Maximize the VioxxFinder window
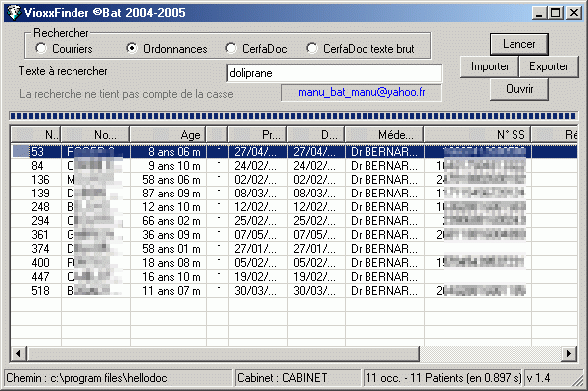 (x=555, y=13)
